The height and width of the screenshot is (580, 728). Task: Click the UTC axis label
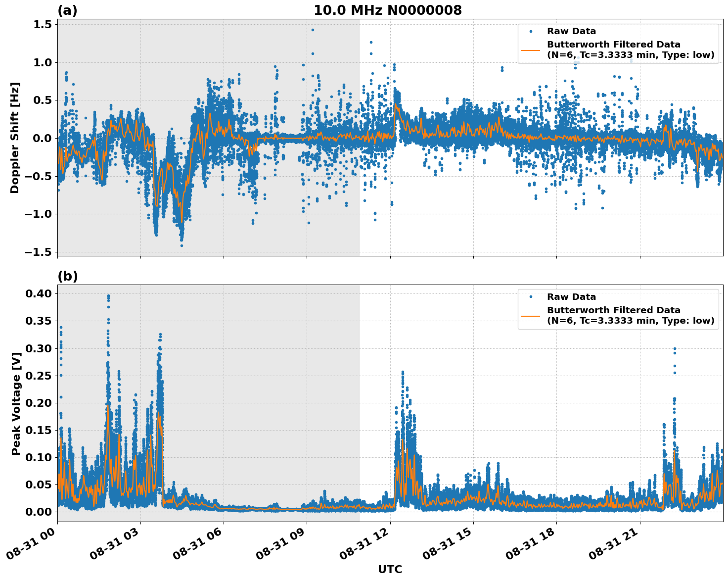point(390,570)
